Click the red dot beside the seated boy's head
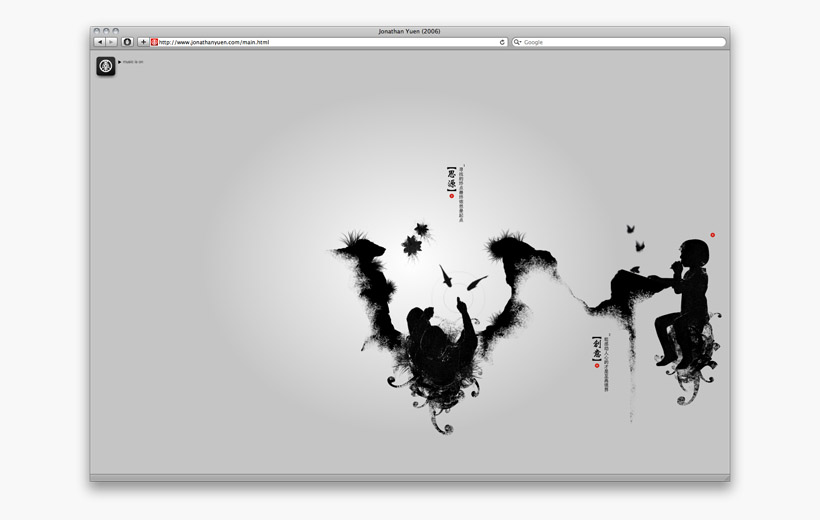This screenshot has height=520, width=820. [712, 235]
